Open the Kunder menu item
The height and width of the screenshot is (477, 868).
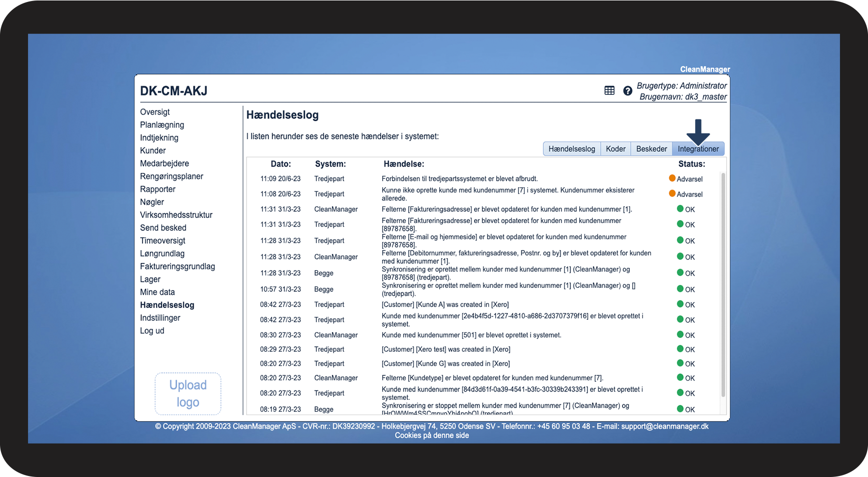tap(153, 150)
